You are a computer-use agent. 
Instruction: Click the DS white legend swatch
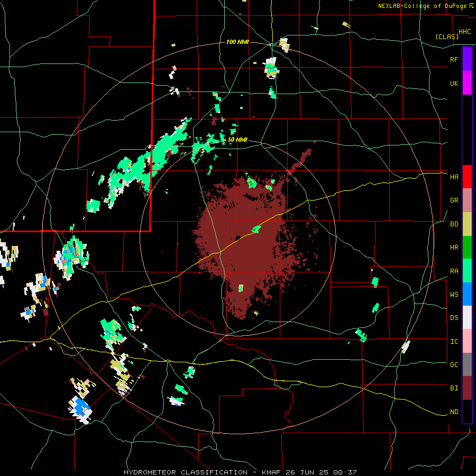tap(467, 317)
